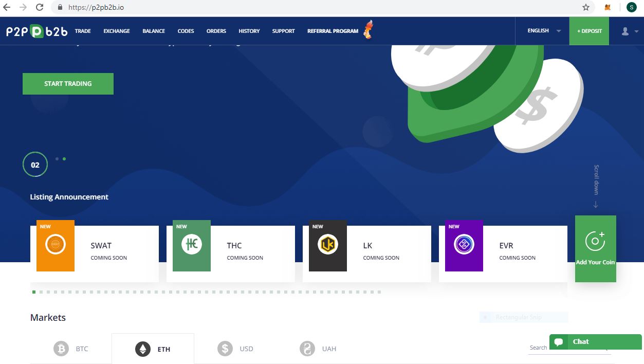The width and height of the screenshot is (644, 364).
Task: Open the Chat widget
Action: [595, 342]
